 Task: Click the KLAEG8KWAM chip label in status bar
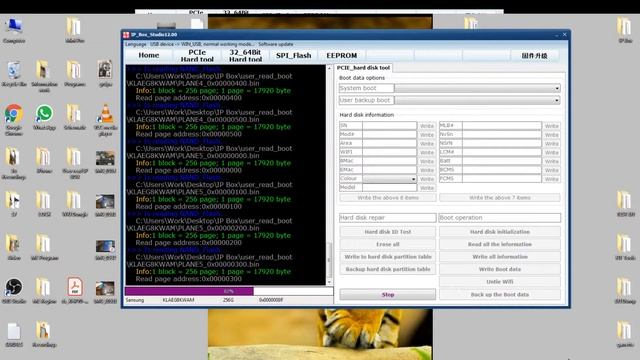coord(178,300)
